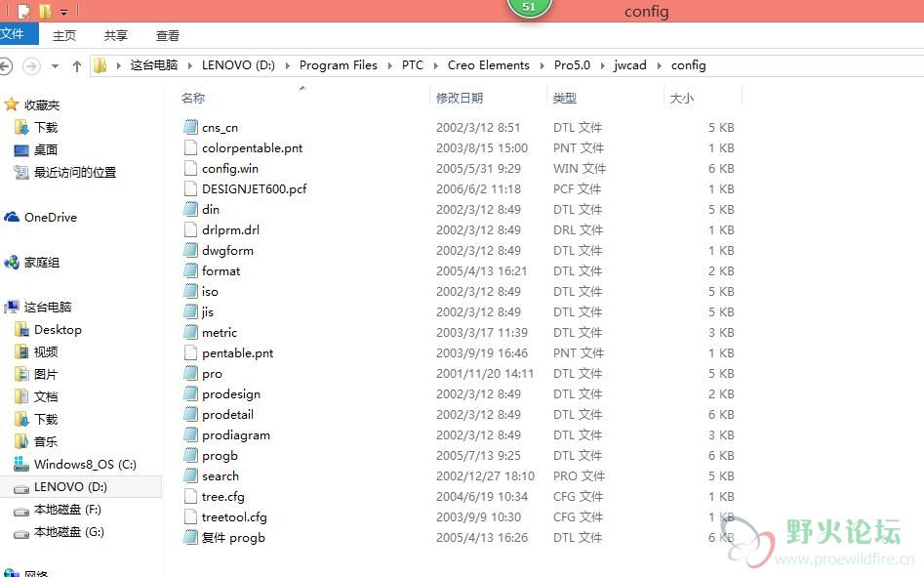
Task: Sort files by 大小 column header
Action: coord(681,98)
